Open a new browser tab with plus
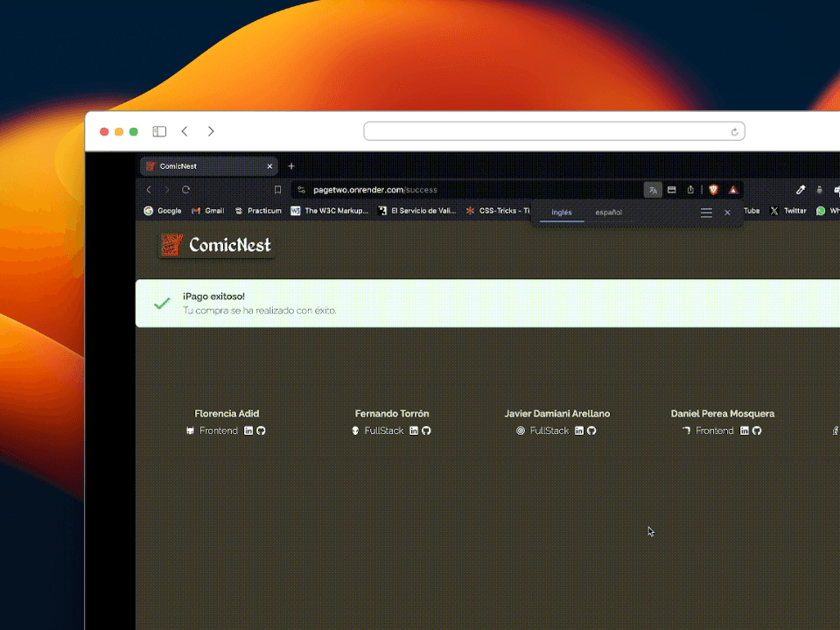The width and height of the screenshot is (840, 630). (291, 166)
